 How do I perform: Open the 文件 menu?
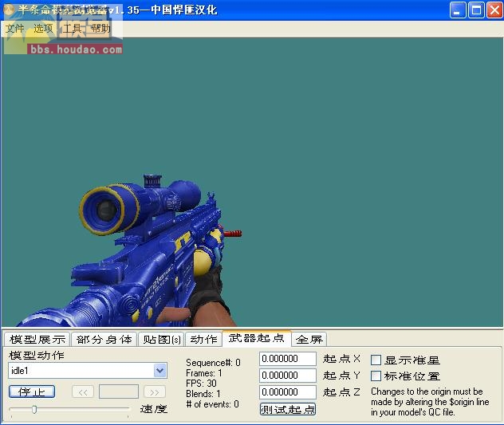tap(15, 29)
